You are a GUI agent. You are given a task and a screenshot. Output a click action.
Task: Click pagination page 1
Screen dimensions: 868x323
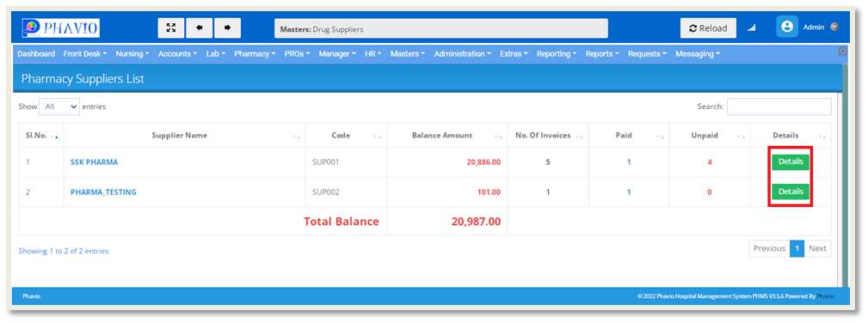coord(797,249)
